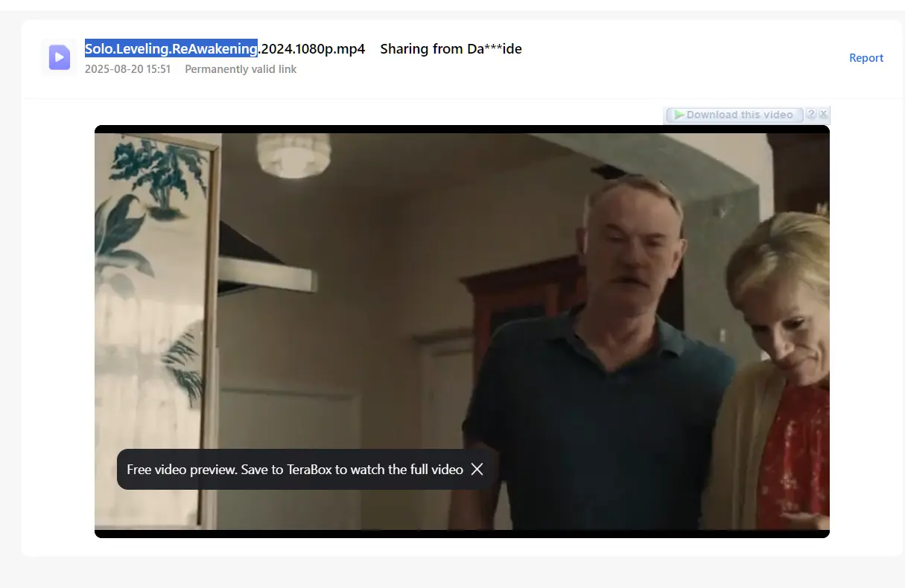The height and width of the screenshot is (588, 905).
Task: Click the Report link
Action: pos(866,58)
